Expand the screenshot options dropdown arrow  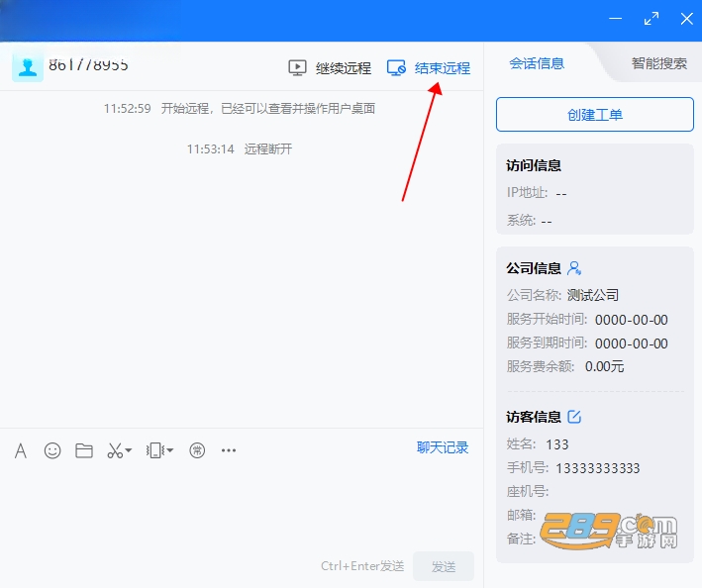[x=129, y=450]
